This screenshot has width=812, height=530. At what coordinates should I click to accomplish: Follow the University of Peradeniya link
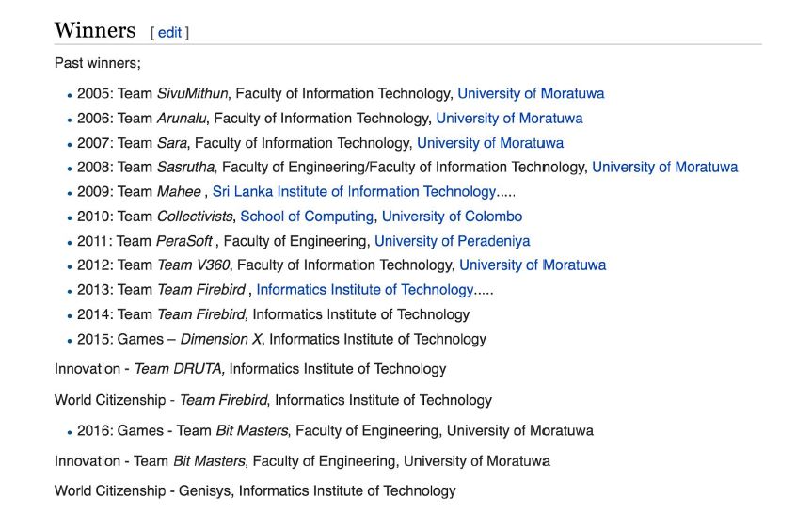(452, 241)
